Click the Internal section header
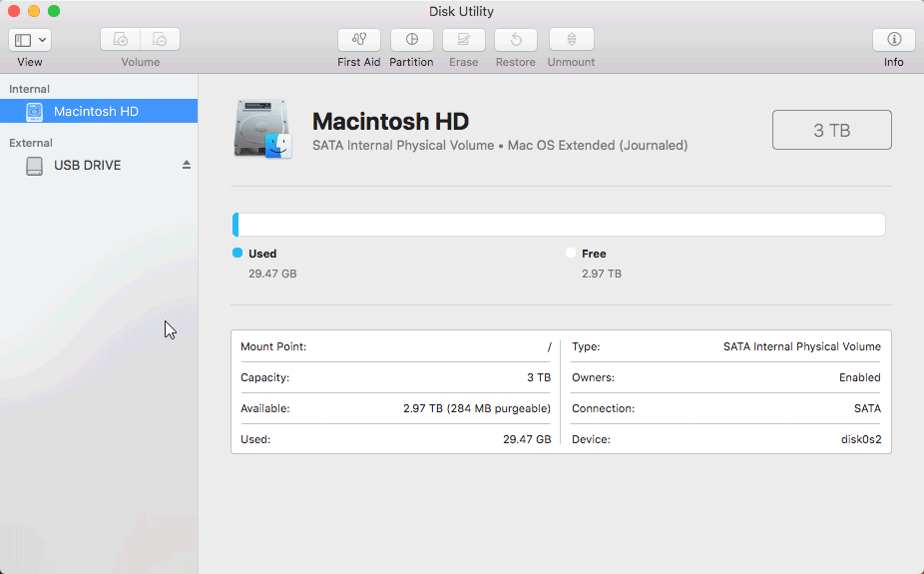Image resolution: width=924 pixels, height=574 pixels. click(x=30, y=89)
